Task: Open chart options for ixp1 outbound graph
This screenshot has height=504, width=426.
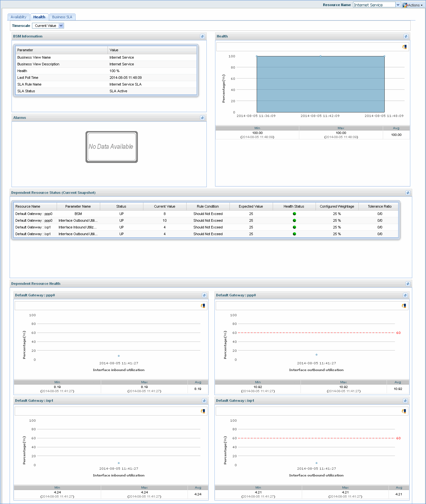Action: click(404, 411)
